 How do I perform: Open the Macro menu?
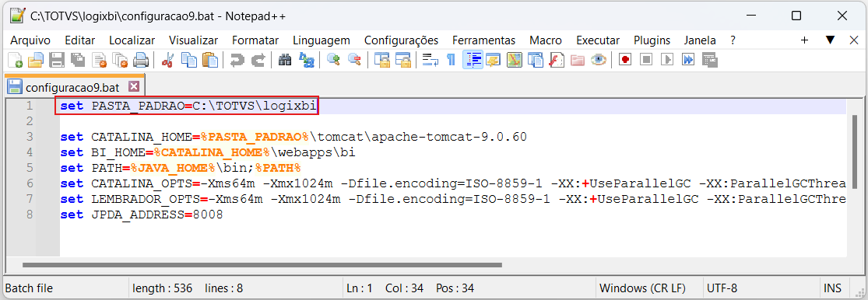click(545, 40)
